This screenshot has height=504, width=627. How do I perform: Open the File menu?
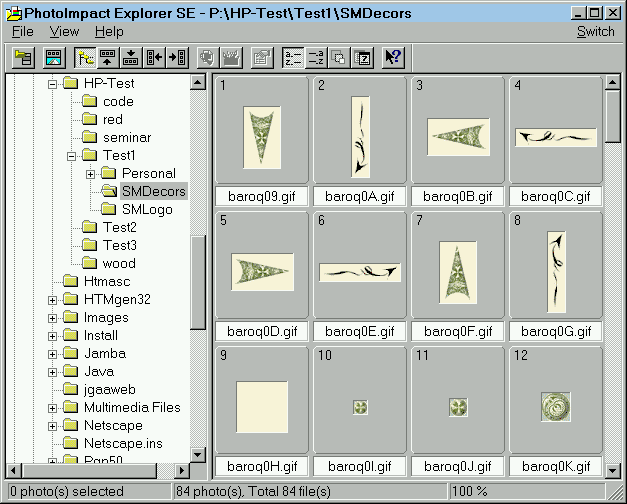pos(22,32)
